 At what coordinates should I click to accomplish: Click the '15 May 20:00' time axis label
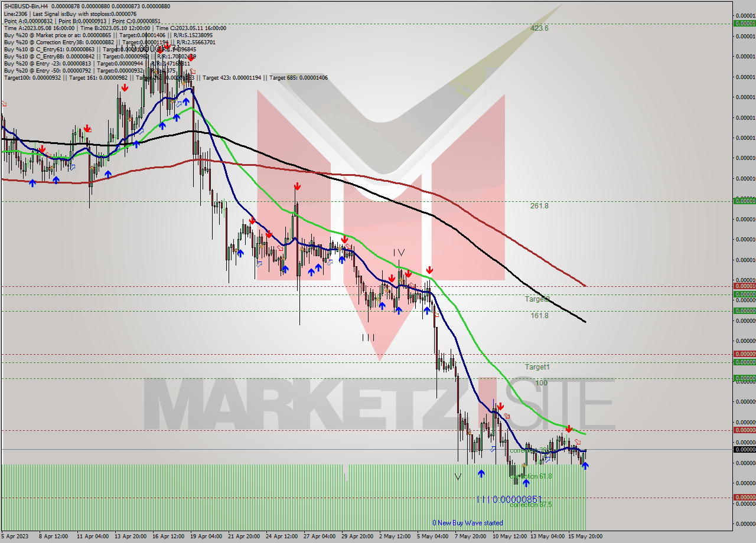[x=585, y=537]
